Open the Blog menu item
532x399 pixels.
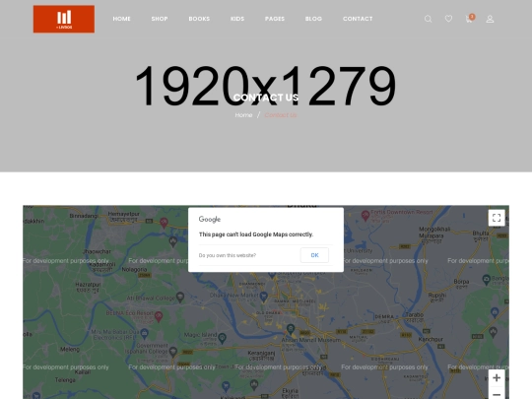click(x=313, y=19)
